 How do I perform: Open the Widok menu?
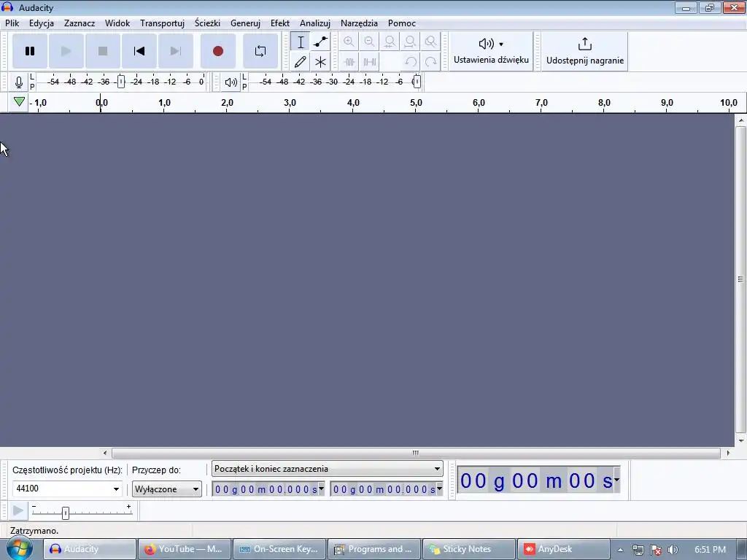pos(117,23)
